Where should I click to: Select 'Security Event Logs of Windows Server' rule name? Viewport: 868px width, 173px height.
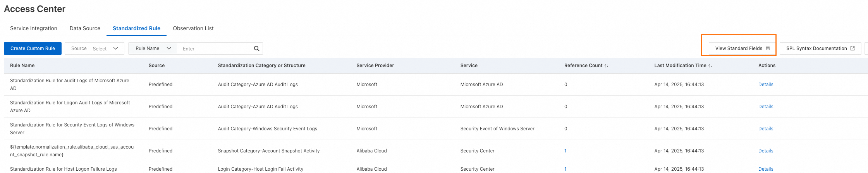pyautogui.click(x=72, y=129)
